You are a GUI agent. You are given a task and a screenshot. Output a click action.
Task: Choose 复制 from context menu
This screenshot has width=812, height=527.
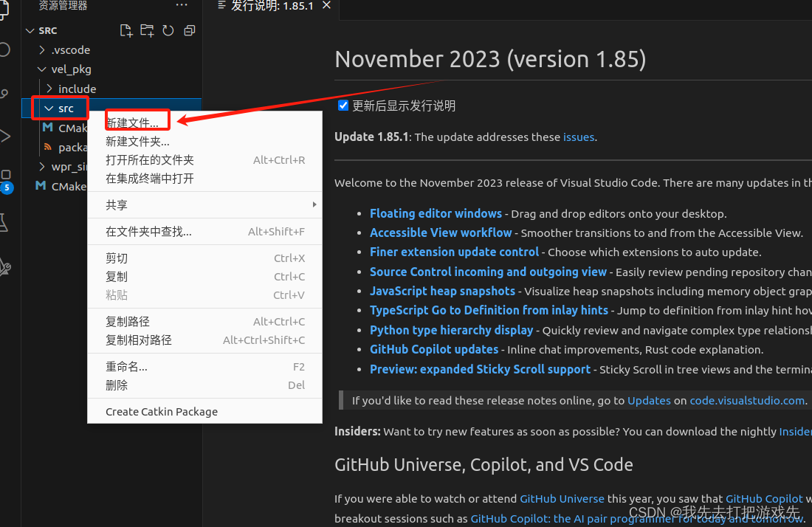tap(204, 277)
